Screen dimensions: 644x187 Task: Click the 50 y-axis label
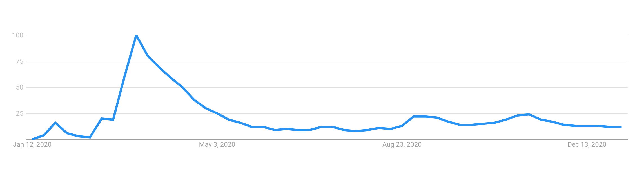tap(20, 87)
